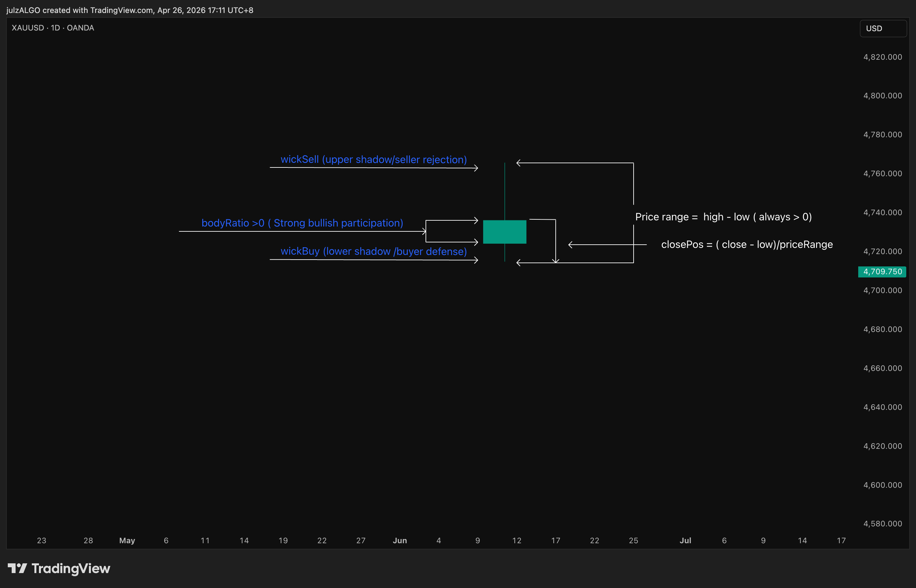Click the 28 date on time axis

pyautogui.click(x=88, y=541)
